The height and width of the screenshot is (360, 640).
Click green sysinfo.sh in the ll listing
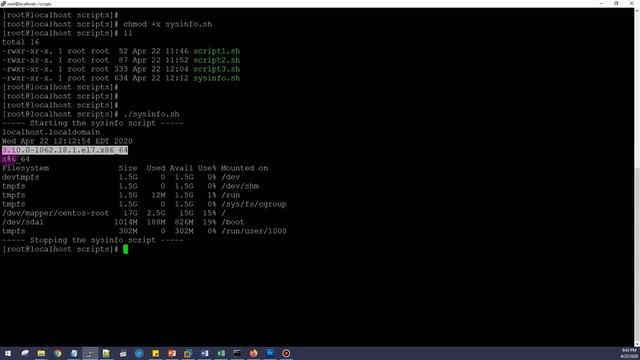pos(216,78)
